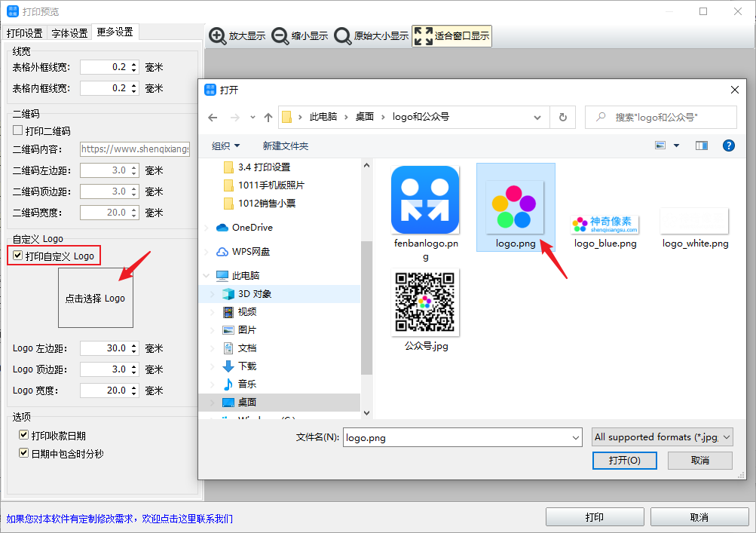Click the contact-us link for custom modifications
Screen dimensions: 756x533
pyautogui.click(x=119, y=519)
